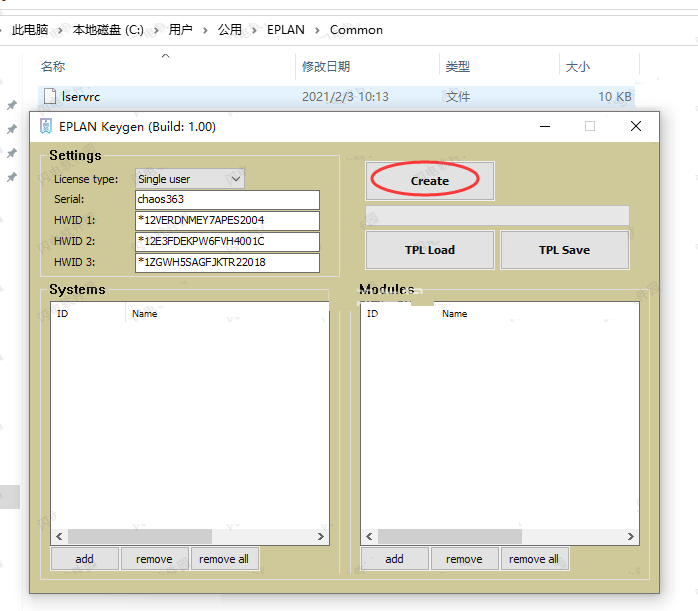Viewport: 698px width, 611px height.
Task: Click 公用 in the Explorer breadcrumb
Action: click(230, 30)
